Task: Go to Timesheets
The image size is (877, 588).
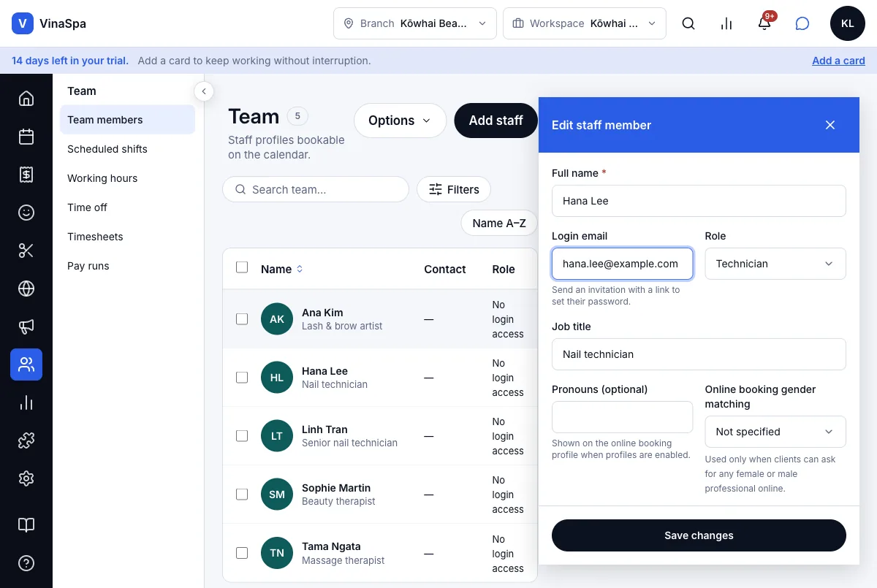Action: pos(95,237)
